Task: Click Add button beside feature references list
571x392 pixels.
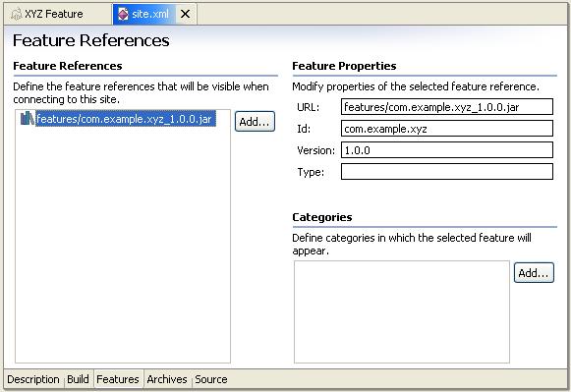Action: pos(255,122)
